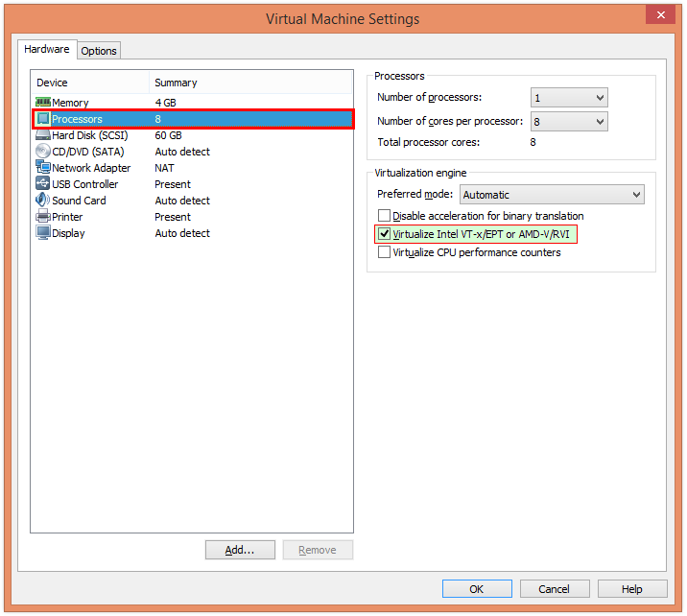The width and height of the screenshot is (687, 616).
Task: Click the Add... button
Action: click(x=240, y=550)
